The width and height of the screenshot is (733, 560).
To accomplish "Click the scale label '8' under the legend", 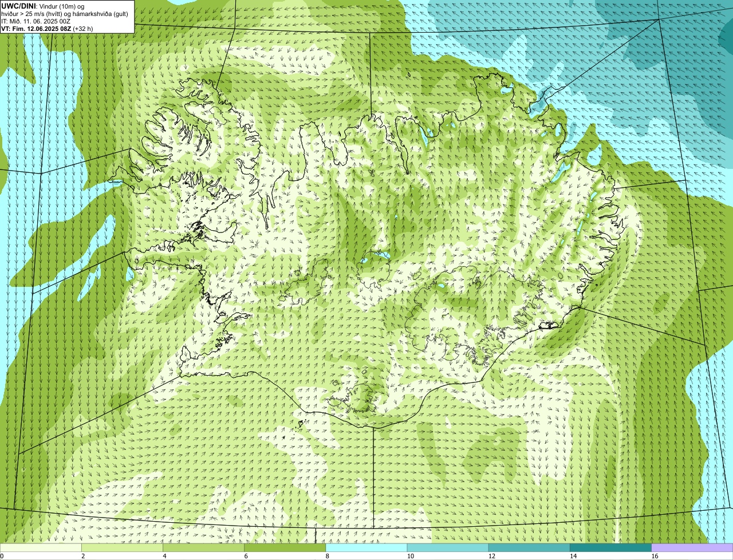I will tap(328, 556).
